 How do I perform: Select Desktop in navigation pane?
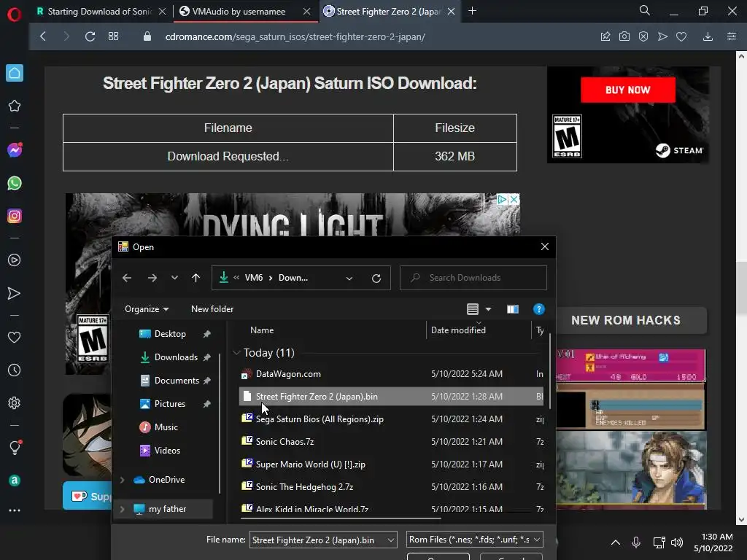170,334
